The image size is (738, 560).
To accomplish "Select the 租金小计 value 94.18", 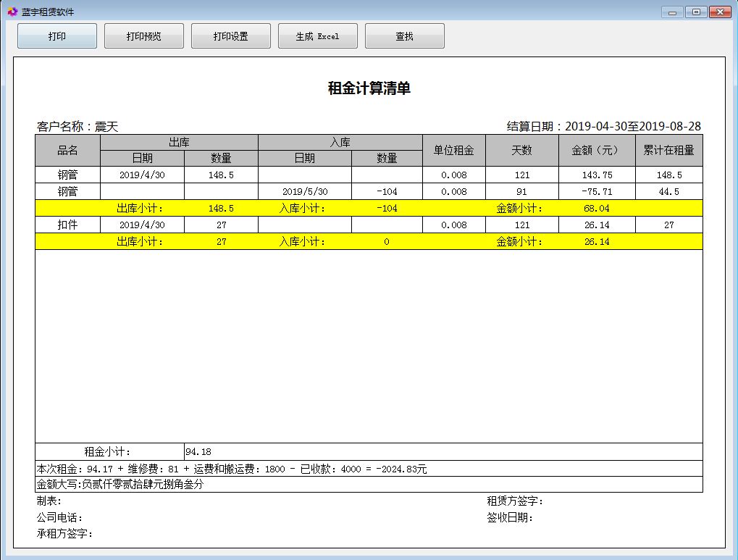I will point(198,452).
